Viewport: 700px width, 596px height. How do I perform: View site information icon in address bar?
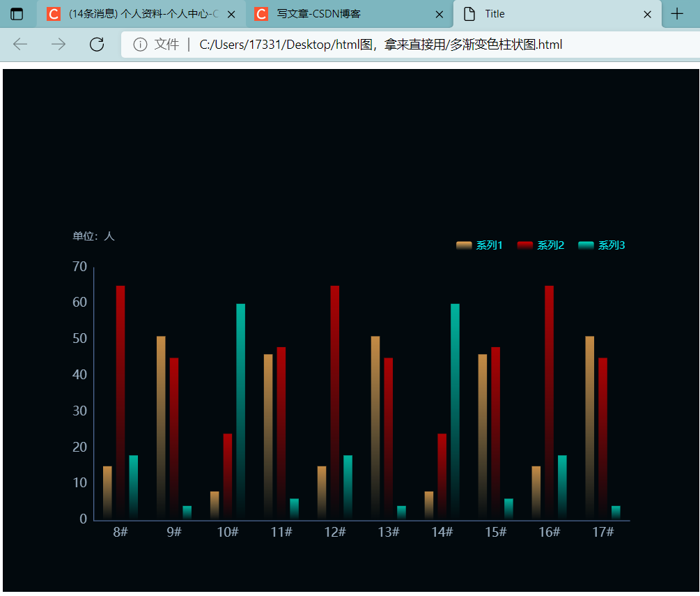coord(140,45)
